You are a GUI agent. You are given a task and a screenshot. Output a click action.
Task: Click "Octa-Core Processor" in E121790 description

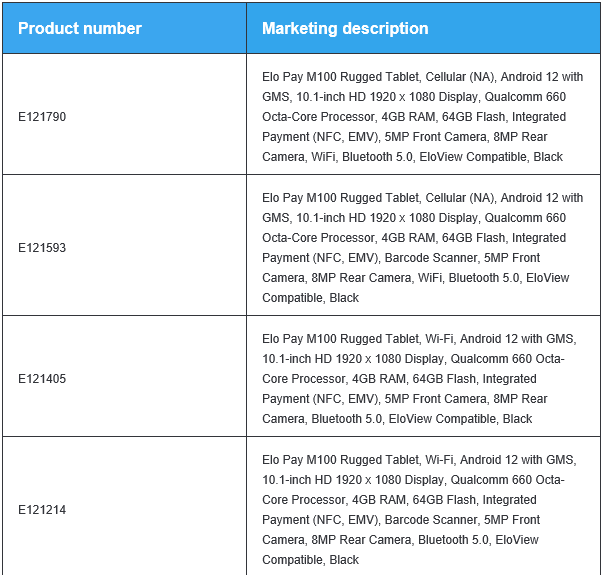tap(318, 117)
